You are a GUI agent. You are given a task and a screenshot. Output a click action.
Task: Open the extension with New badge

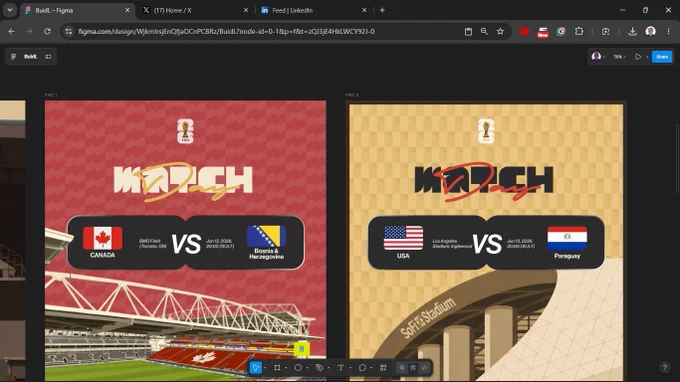[x=543, y=32]
